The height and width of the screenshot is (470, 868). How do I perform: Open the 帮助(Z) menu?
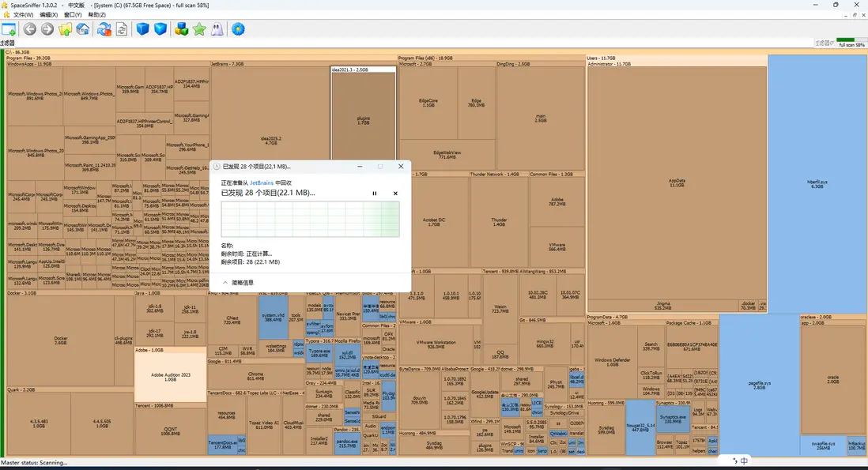click(x=97, y=15)
